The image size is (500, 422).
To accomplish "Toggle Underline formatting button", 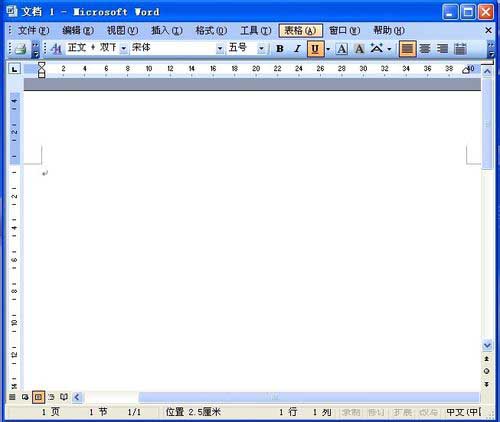I will click(315, 49).
